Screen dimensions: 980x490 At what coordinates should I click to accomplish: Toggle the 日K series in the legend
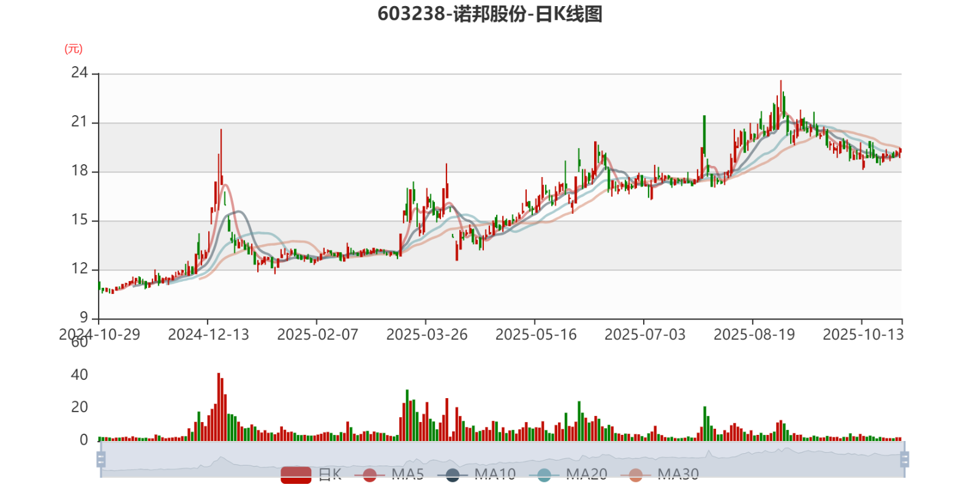(312, 475)
